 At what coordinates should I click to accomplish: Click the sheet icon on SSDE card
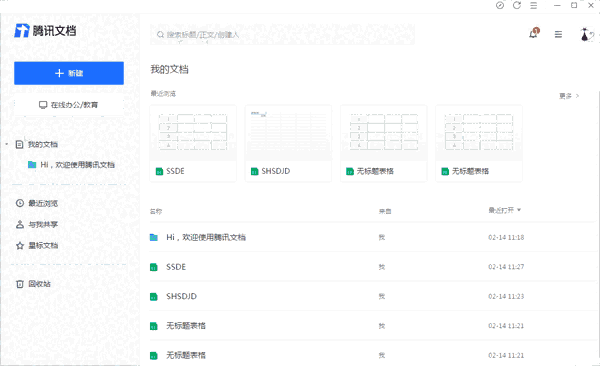(x=159, y=172)
